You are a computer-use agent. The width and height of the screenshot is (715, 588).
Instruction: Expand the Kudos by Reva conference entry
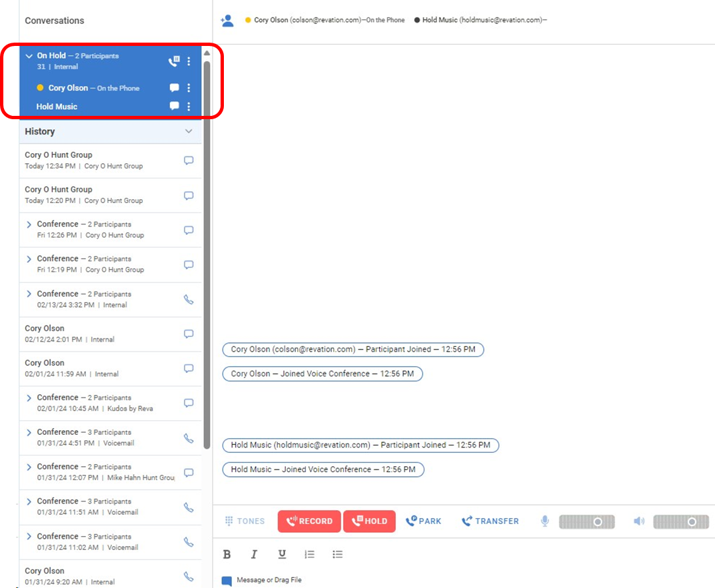pyautogui.click(x=29, y=398)
